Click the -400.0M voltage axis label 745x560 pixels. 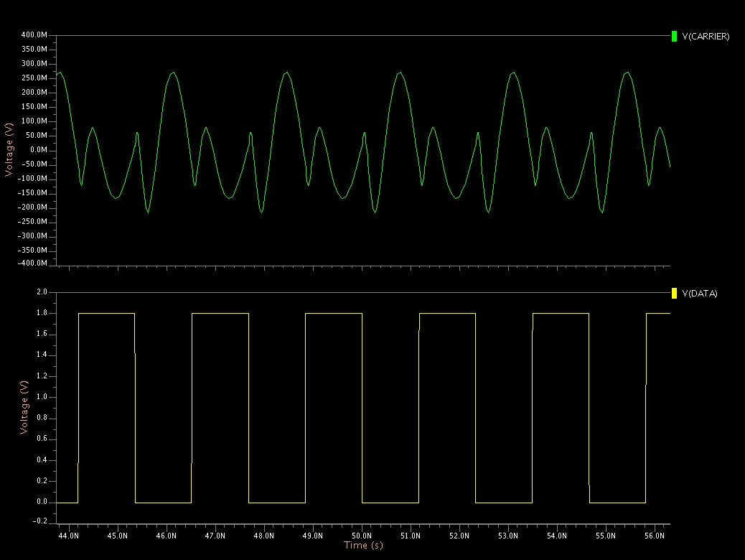[x=32, y=263]
